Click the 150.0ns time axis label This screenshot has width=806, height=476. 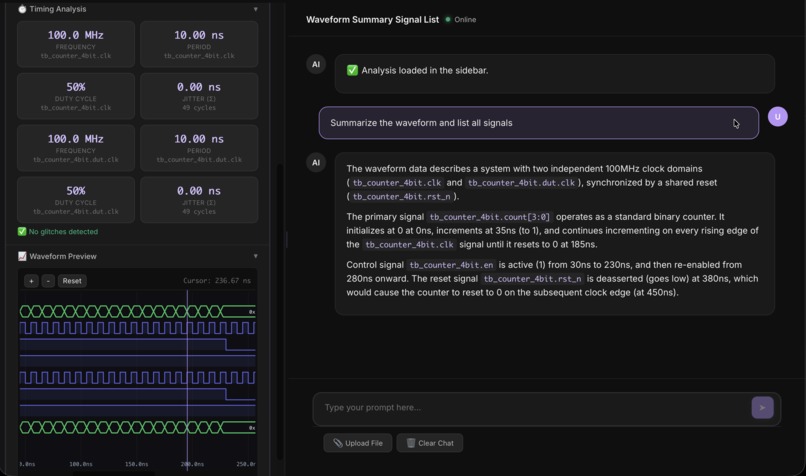[x=136, y=464]
